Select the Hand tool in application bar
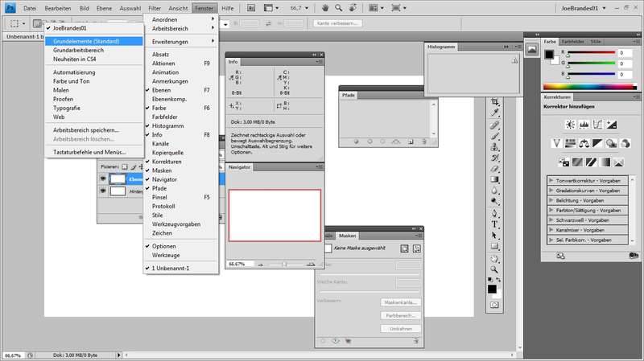Screen dimensions: 644x361 pos(325,7)
